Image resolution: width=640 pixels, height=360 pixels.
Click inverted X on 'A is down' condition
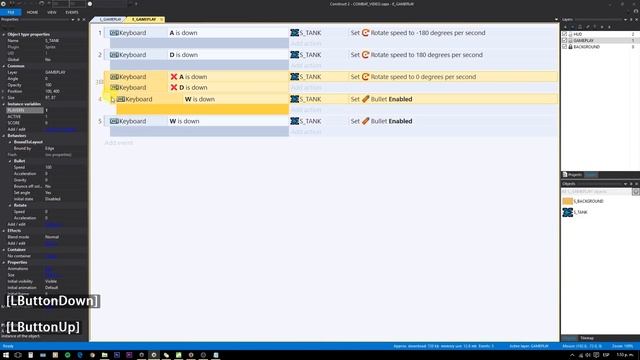[x=174, y=77]
